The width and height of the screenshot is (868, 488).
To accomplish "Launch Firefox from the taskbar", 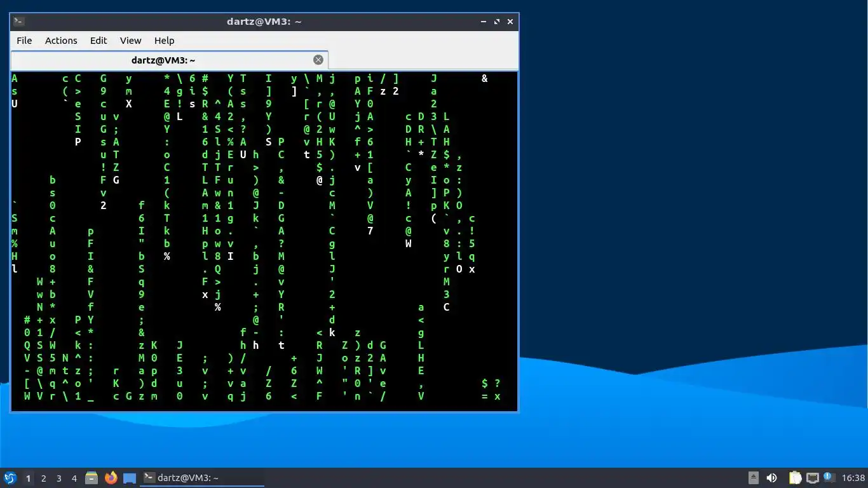I will click(x=111, y=478).
